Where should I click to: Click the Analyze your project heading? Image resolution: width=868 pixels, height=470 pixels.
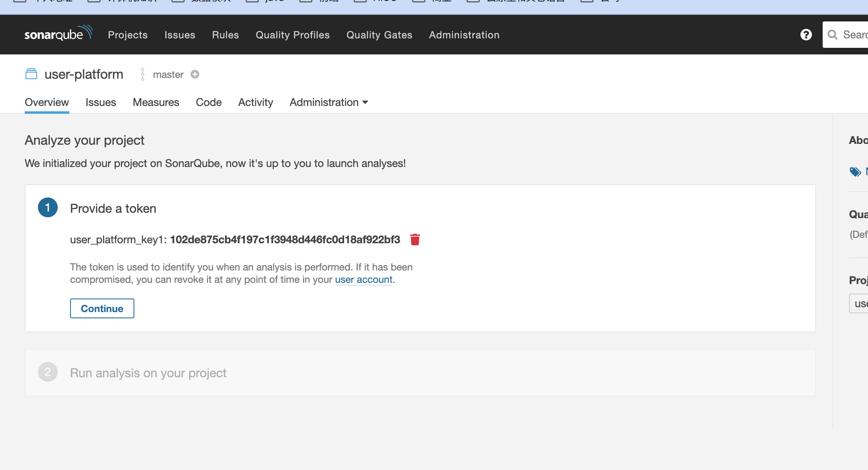tap(84, 140)
